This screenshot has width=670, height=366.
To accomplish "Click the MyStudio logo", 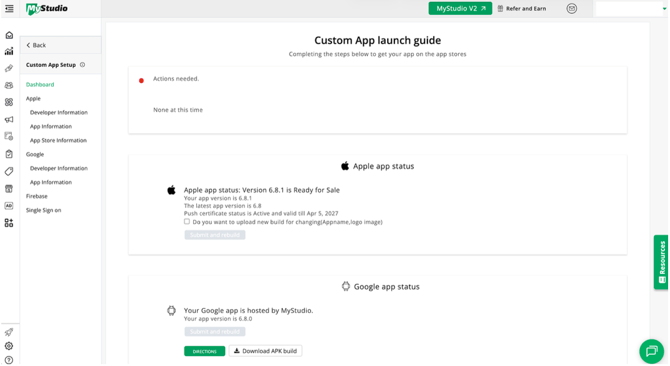I will [x=47, y=9].
